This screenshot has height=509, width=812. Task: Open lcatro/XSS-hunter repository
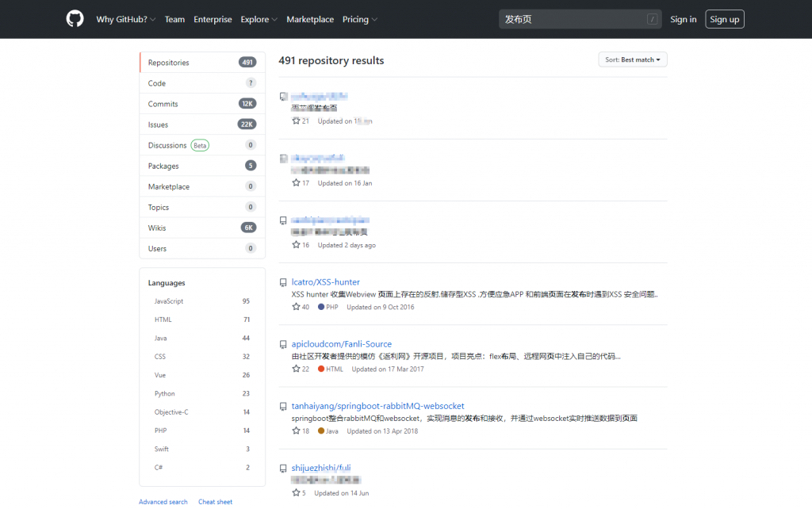tap(325, 281)
